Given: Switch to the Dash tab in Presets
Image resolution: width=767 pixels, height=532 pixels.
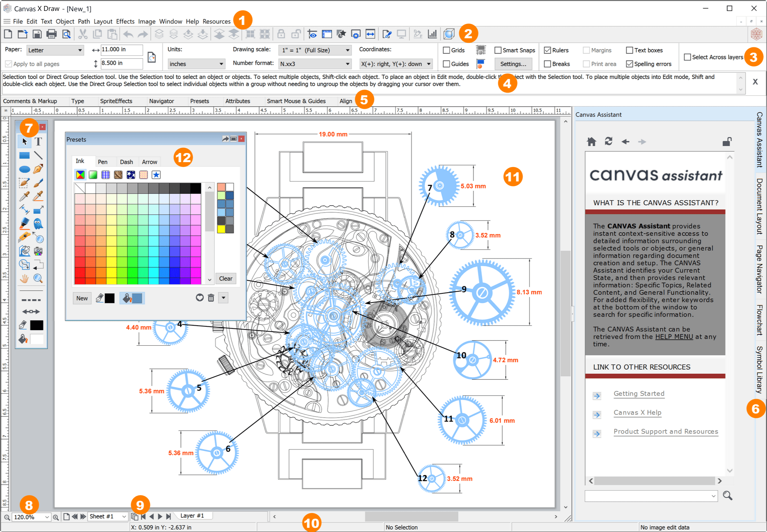Looking at the screenshot, I should click(x=126, y=162).
